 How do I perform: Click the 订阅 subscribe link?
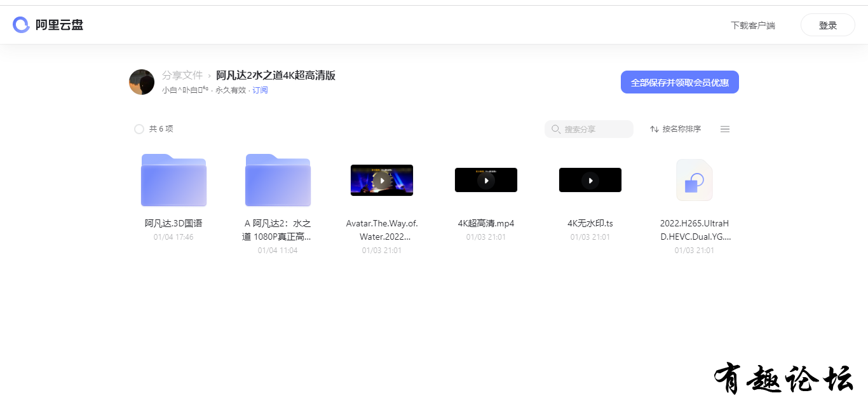coord(260,90)
